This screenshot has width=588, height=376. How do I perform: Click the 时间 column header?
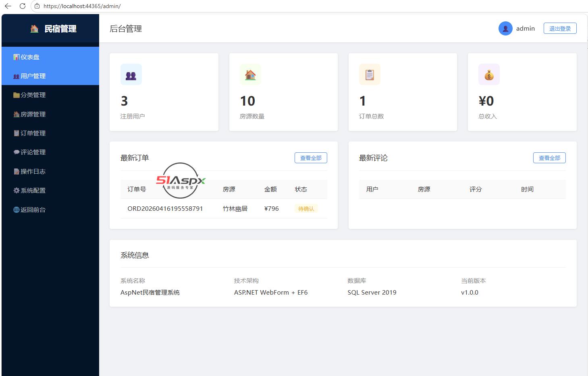[527, 189]
